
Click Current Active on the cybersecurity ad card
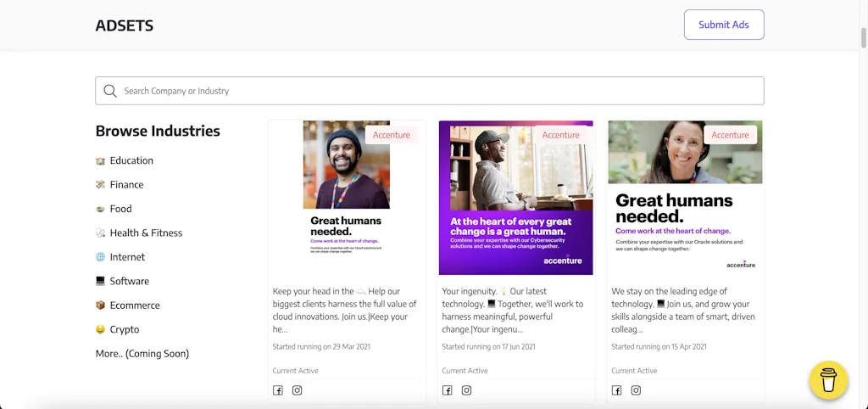coord(465,371)
